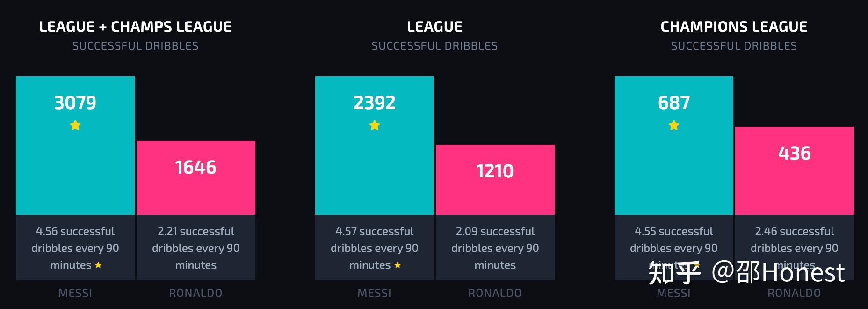The width and height of the screenshot is (868, 309).
Task: Click the MESSI label under the first chart
Action: point(75,293)
